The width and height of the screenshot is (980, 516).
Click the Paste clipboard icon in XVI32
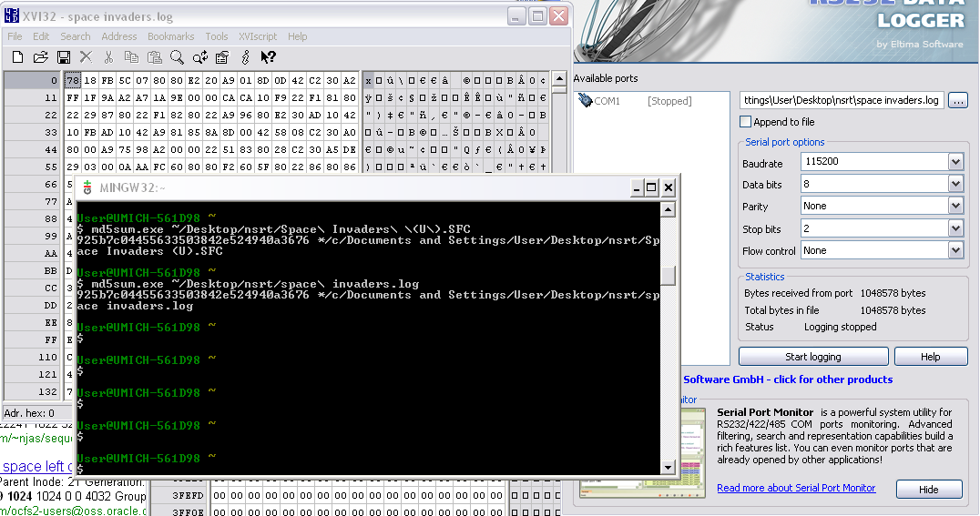(154, 57)
